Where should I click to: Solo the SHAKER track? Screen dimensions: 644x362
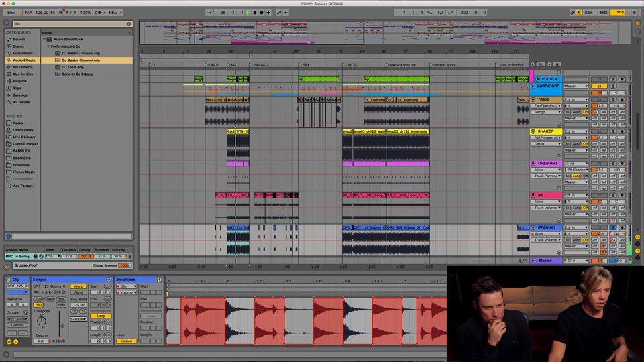[x=612, y=131]
